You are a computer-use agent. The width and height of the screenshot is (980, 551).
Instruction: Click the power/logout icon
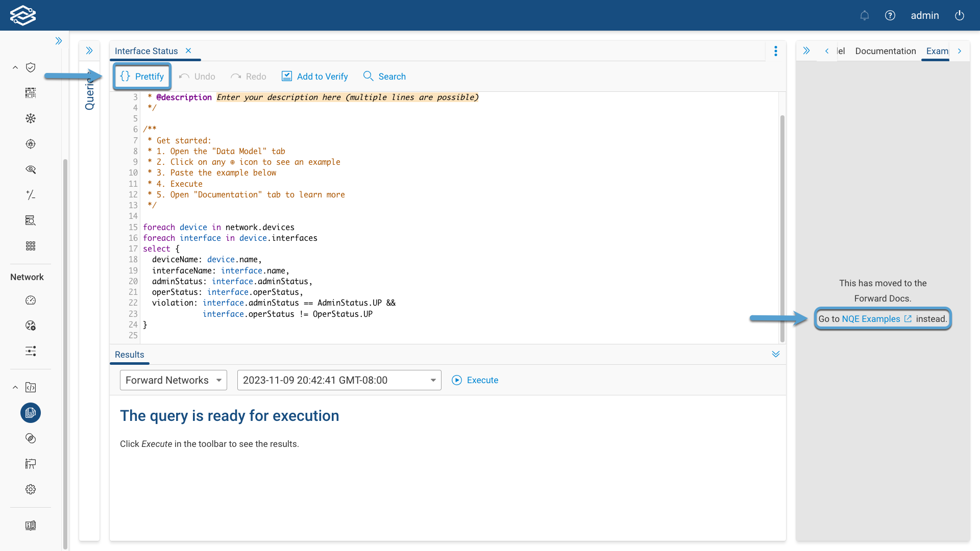tap(960, 15)
